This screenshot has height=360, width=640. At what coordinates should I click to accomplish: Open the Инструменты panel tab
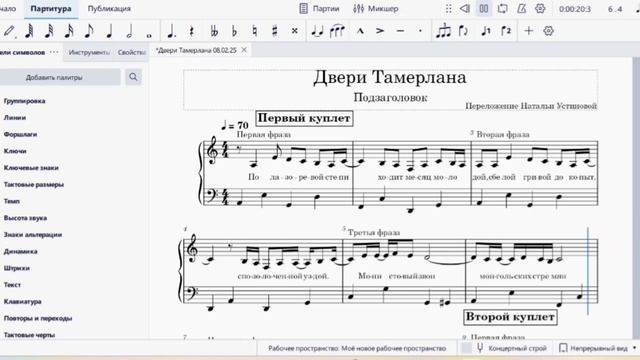pos(89,52)
